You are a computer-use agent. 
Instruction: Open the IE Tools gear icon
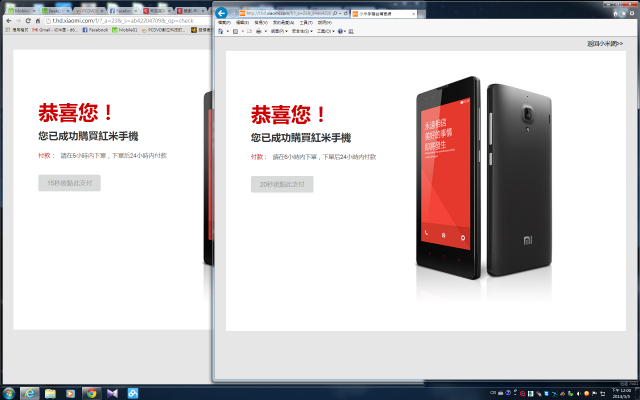click(x=632, y=13)
